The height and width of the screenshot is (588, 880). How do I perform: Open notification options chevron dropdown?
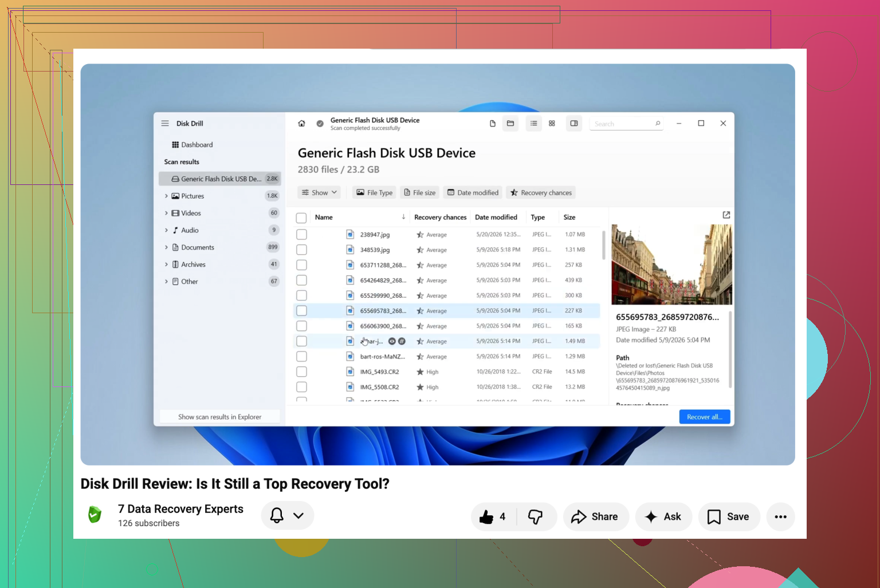[x=298, y=515]
